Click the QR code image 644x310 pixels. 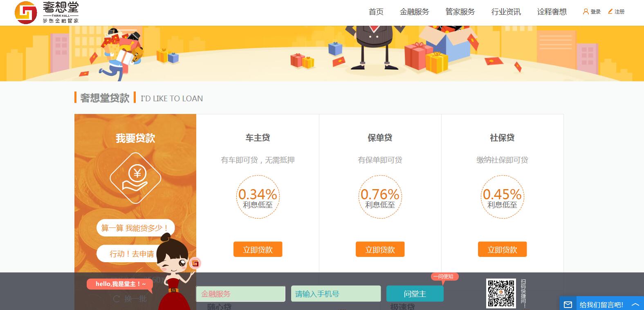coord(501,293)
